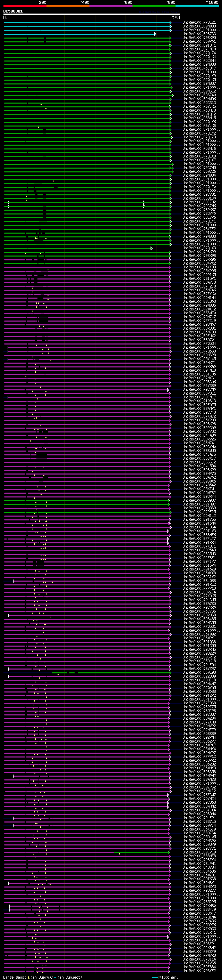The width and height of the screenshot is (222, 980).
Task: Select hit UniRef100_A7QLZ4
Action: (199, 53)
